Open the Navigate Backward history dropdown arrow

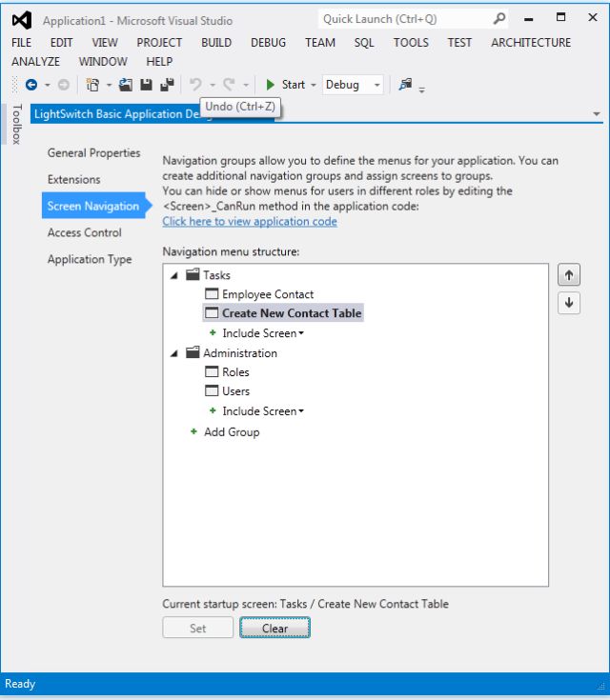pos(47,85)
